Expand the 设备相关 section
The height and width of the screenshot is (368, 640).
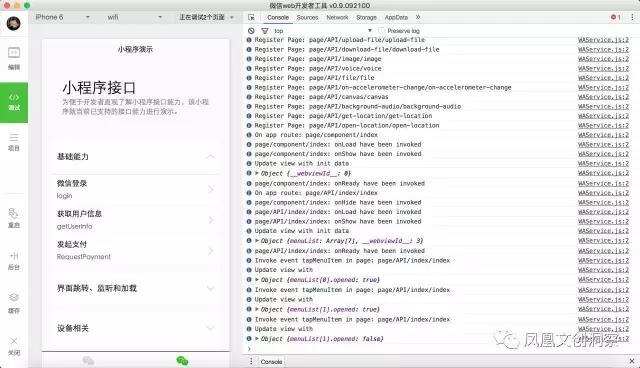136,328
